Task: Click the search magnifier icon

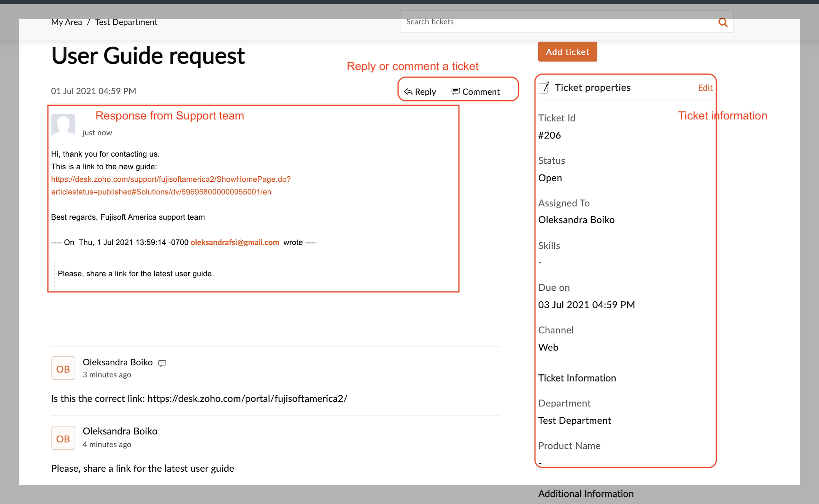Action: (723, 22)
